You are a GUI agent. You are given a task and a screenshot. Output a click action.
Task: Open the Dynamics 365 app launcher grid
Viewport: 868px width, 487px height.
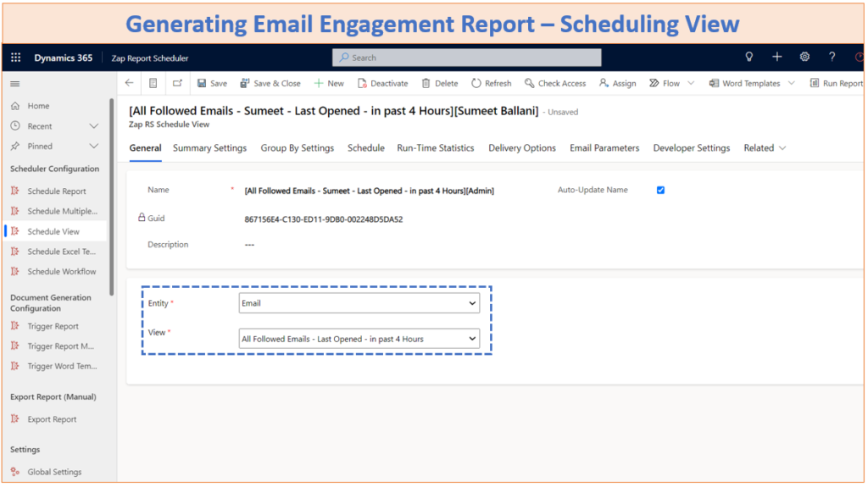click(x=15, y=58)
